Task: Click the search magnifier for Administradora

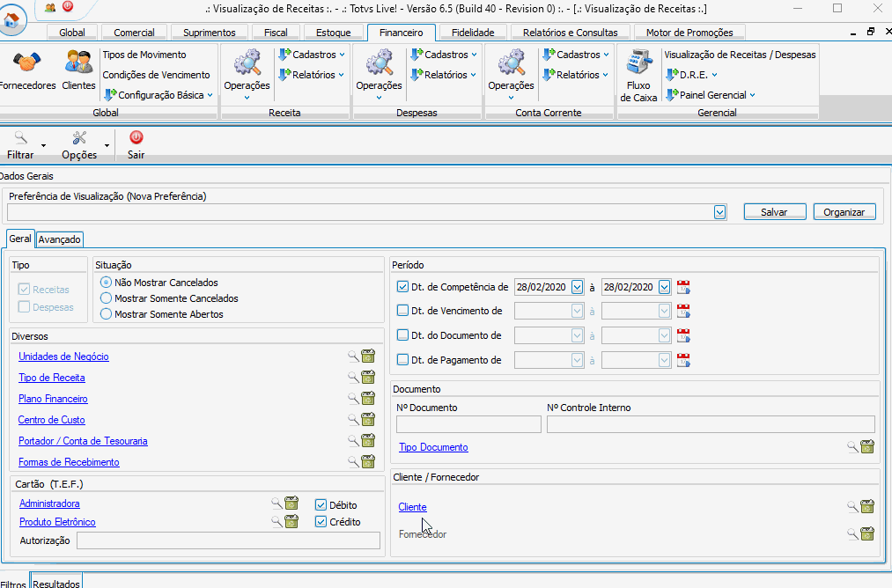Action: [x=276, y=503]
